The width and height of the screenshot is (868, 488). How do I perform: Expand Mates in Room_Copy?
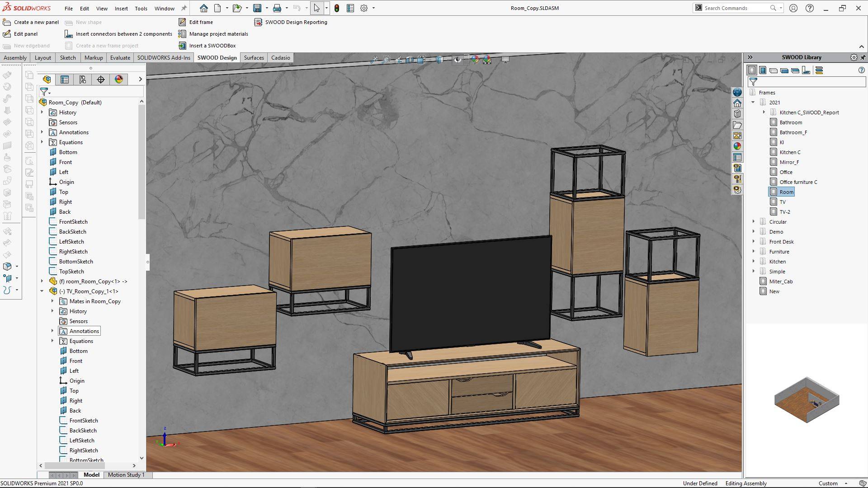[52, 301]
